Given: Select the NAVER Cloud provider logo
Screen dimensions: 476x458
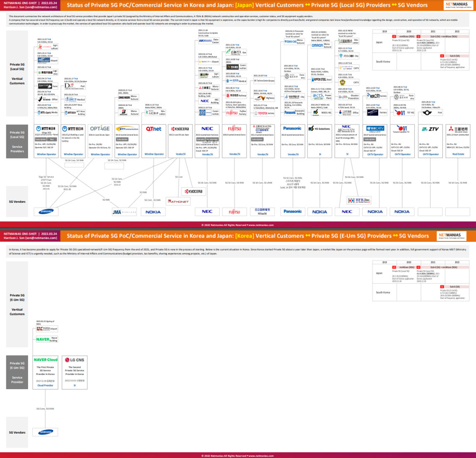Looking at the screenshot, I should click(46, 360).
